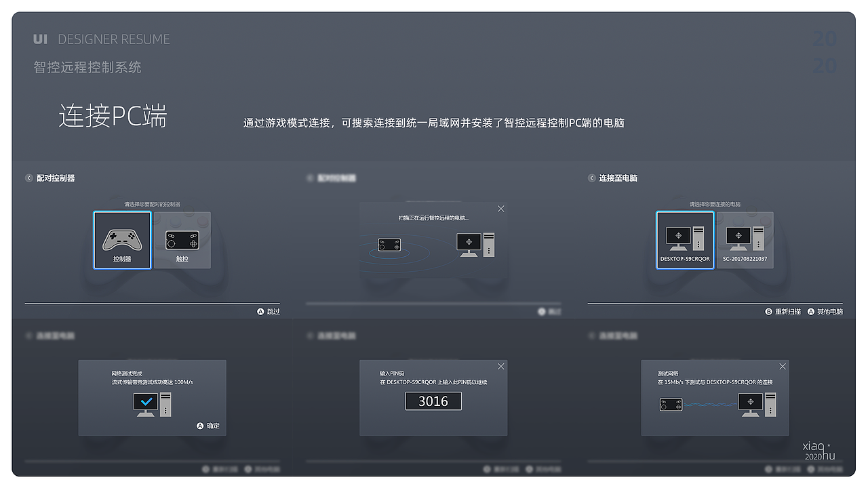Click 确定 to confirm the network test
868x488 pixels.
coord(208,426)
